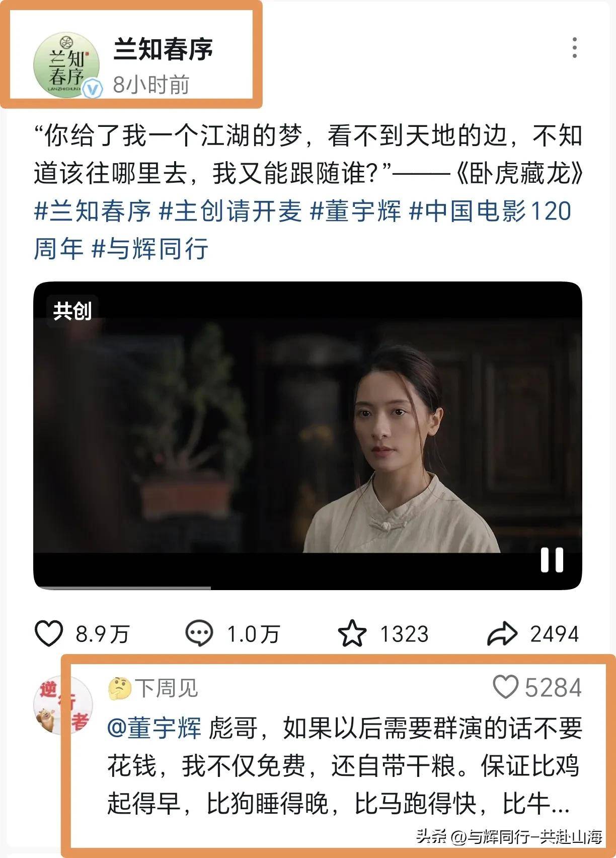This screenshot has width=616, height=858.
Task: Expand the truncated comment text
Action: (x=560, y=804)
